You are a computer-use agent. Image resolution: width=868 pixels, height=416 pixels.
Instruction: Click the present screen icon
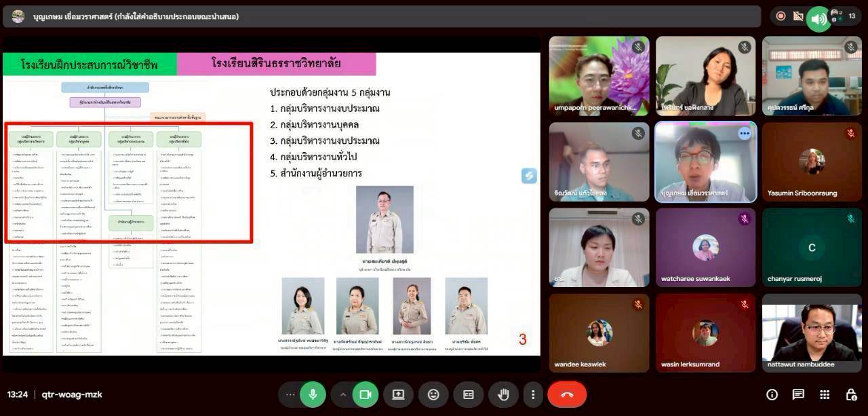[x=398, y=394]
